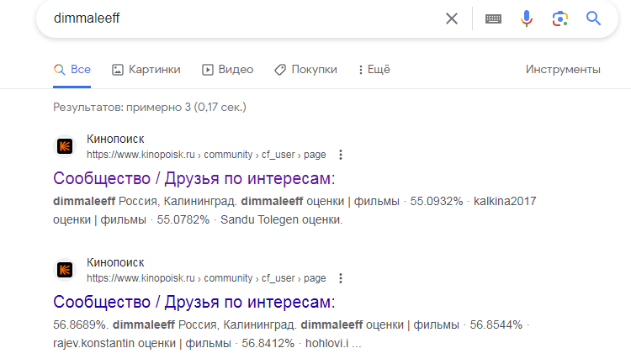631x364 pixels.
Task: Select the Все results tab
Action: pos(72,70)
